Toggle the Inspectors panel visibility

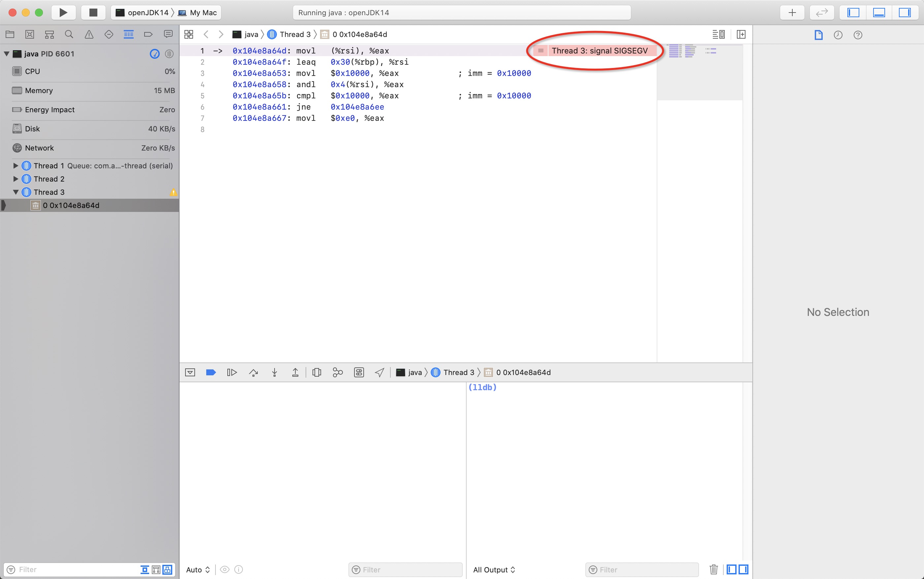(x=905, y=13)
